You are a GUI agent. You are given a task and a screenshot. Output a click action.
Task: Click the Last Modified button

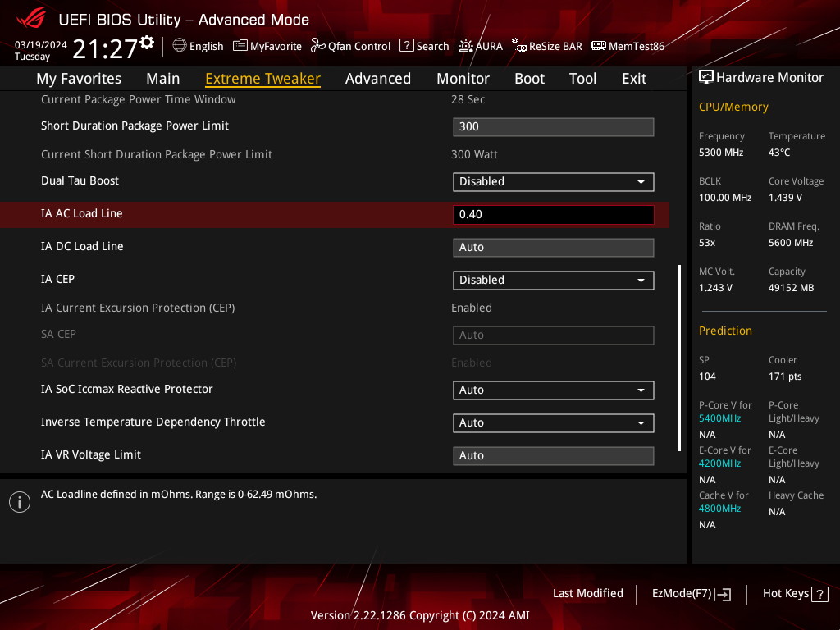pos(587,593)
